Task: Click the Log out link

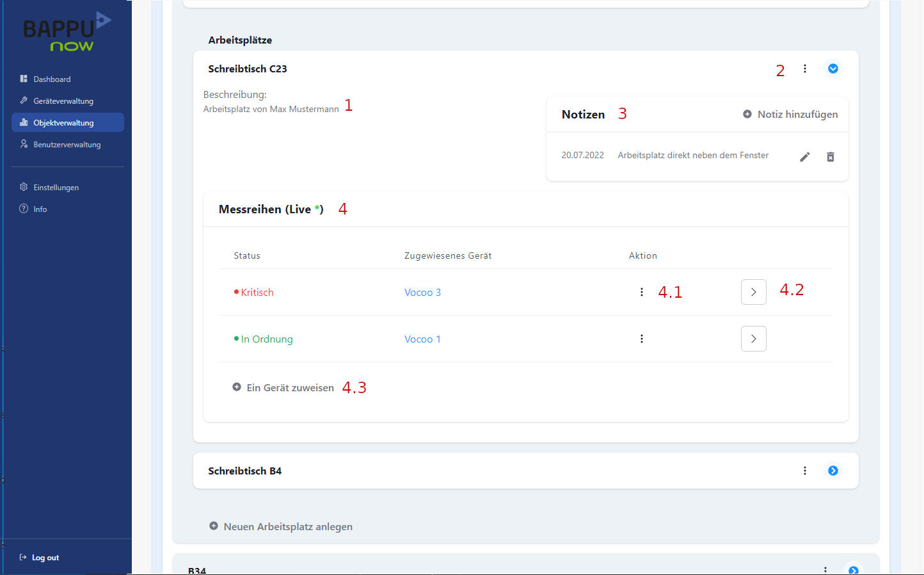Action: tap(45, 558)
